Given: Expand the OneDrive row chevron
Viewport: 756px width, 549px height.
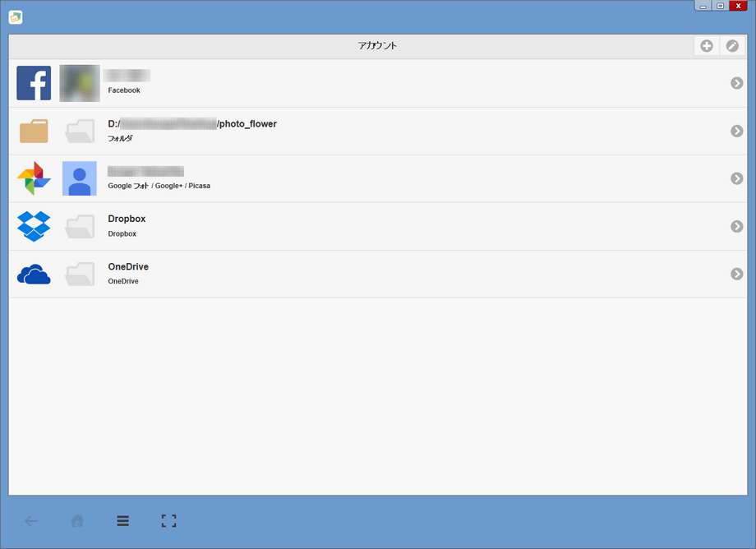Looking at the screenshot, I should click(736, 274).
